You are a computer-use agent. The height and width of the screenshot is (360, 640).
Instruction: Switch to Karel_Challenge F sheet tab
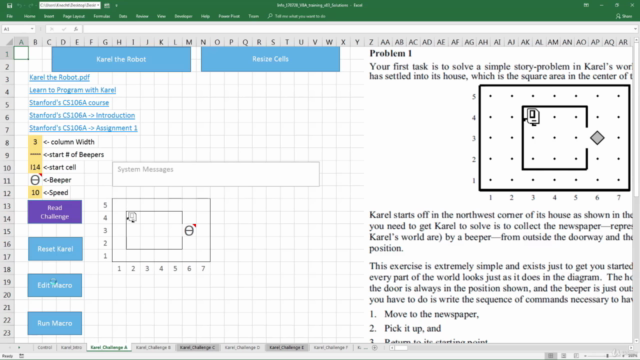[x=331, y=347]
